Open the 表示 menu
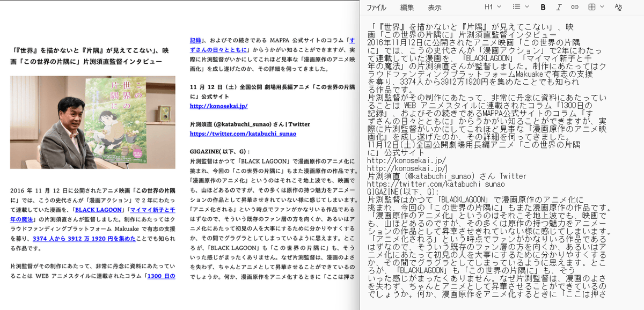The width and height of the screenshot is (644, 310). [435, 8]
